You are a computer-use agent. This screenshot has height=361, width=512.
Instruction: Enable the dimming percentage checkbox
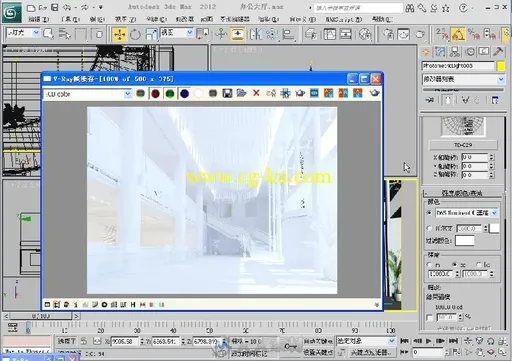pyautogui.click(x=430, y=318)
